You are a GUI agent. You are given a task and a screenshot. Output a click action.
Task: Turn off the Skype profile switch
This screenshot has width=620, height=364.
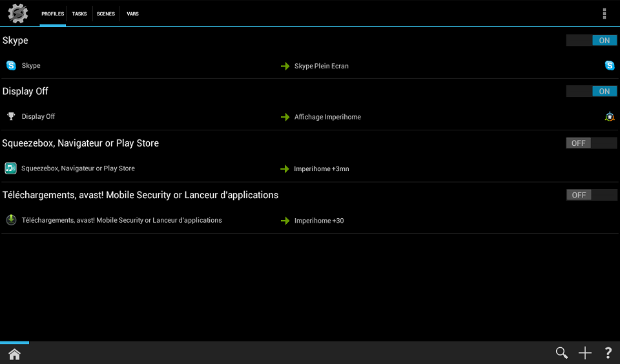click(x=592, y=40)
